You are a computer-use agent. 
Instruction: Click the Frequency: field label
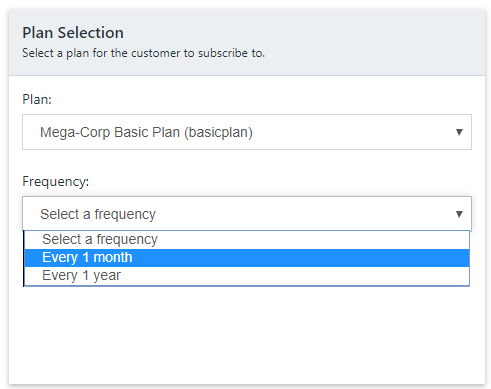click(x=55, y=182)
